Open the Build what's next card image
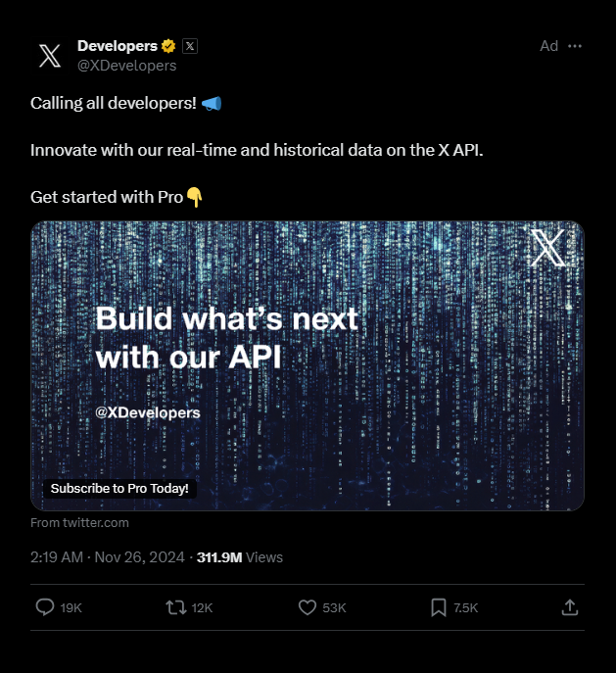Viewport: 616px width, 673px height. [308, 365]
